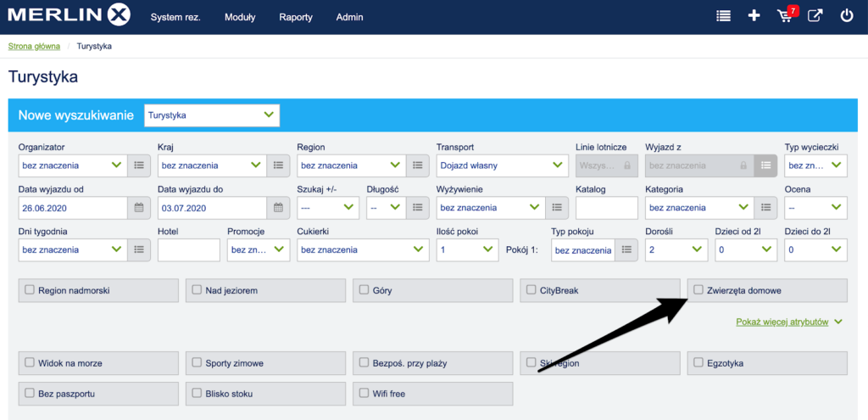
Task: Open the Raporty menu
Action: tap(295, 17)
